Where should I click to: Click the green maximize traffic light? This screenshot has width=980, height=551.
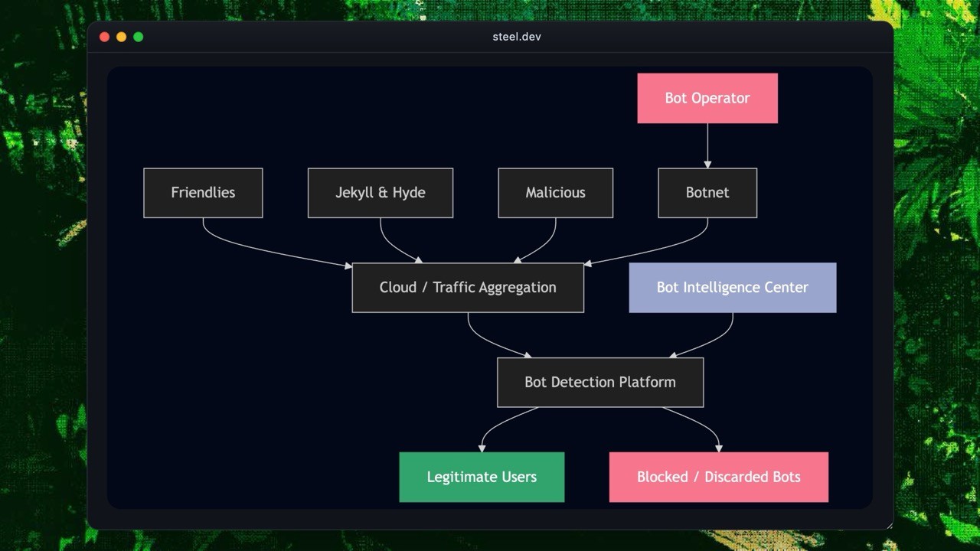pos(138,36)
